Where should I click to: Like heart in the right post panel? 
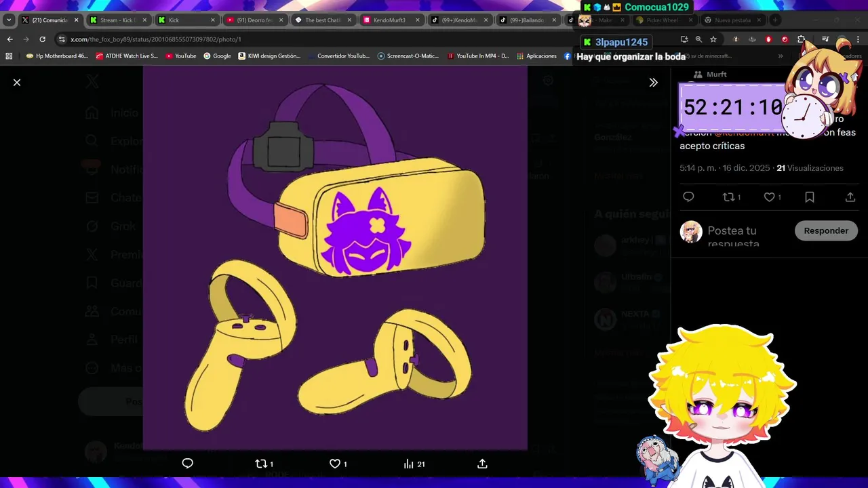click(769, 197)
